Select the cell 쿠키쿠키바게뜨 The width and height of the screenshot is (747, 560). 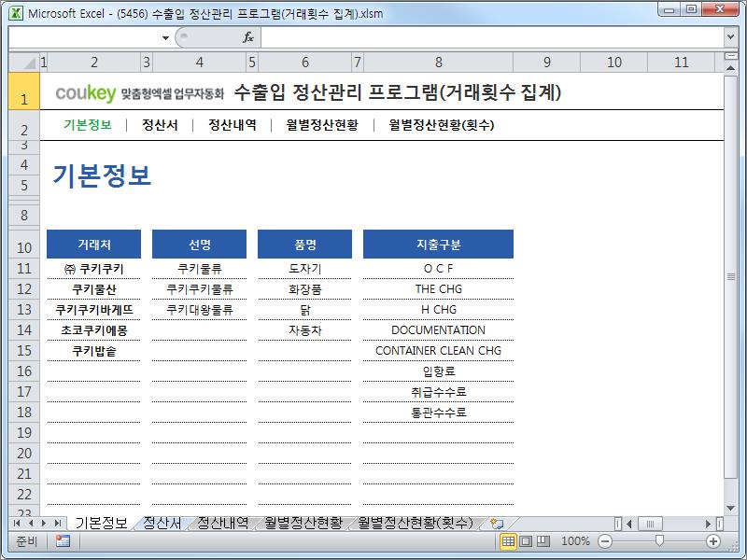94,310
